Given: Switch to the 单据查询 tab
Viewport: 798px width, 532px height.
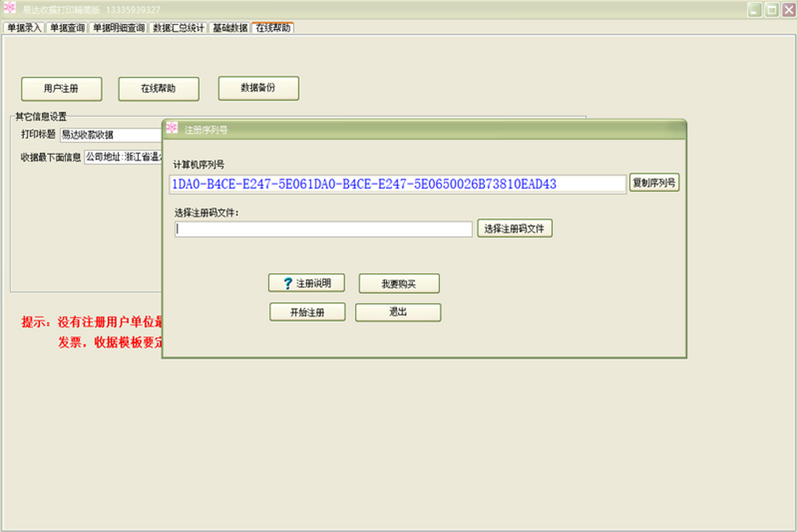Looking at the screenshot, I should 68,28.
